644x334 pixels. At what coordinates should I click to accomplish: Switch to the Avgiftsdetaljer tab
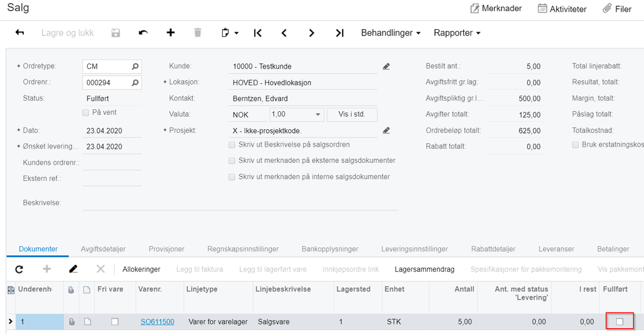(x=103, y=249)
